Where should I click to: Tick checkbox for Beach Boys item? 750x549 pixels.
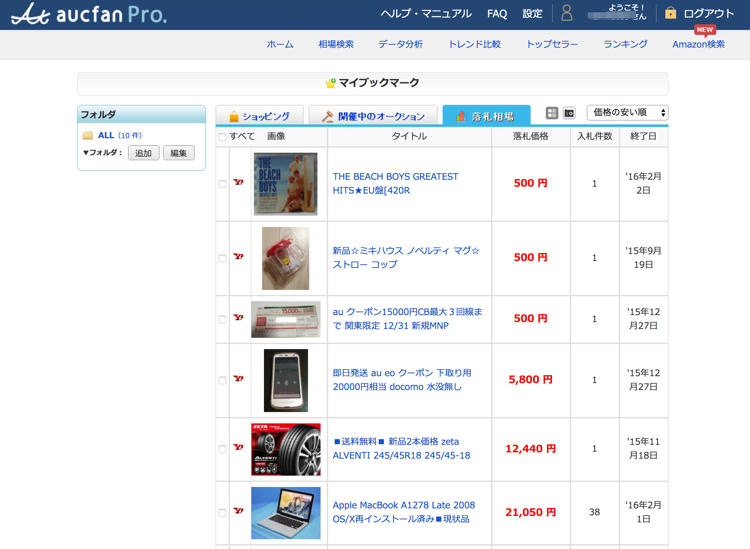coord(222,184)
